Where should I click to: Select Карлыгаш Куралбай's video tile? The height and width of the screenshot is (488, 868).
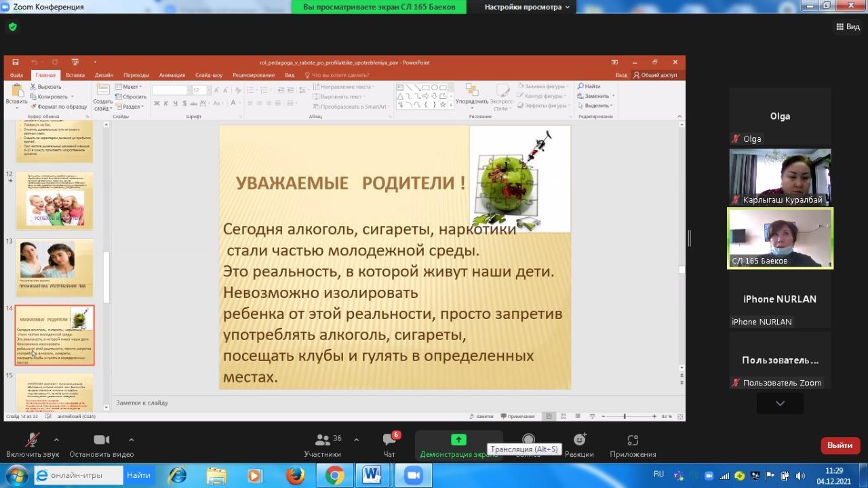click(780, 176)
